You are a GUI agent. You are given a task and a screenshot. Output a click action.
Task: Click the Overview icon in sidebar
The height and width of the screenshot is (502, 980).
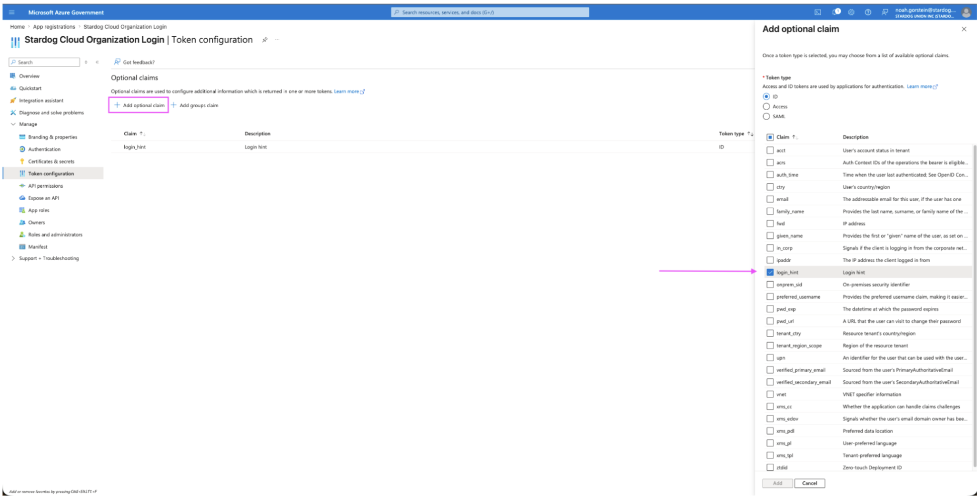(x=13, y=76)
